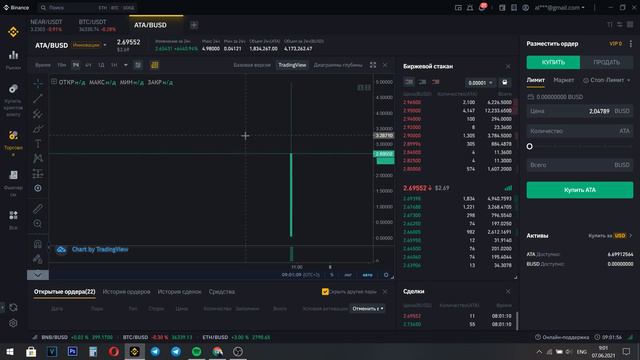The image size is (640, 360).
Task: Toggle hide other pairs checkbox
Action: pyautogui.click(x=325, y=291)
